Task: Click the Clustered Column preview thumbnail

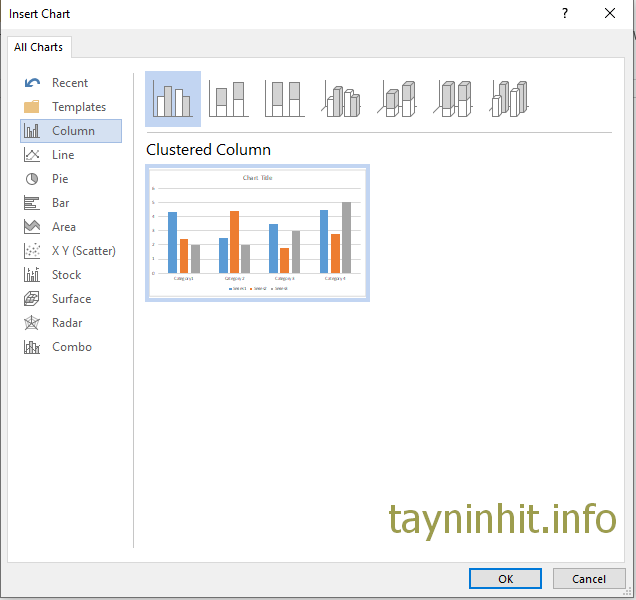Action: point(257,233)
